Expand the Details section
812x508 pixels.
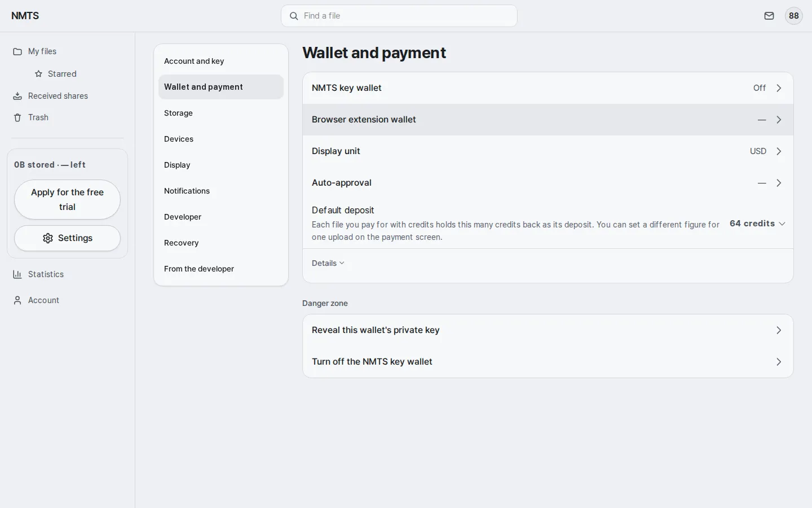click(x=328, y=263)
